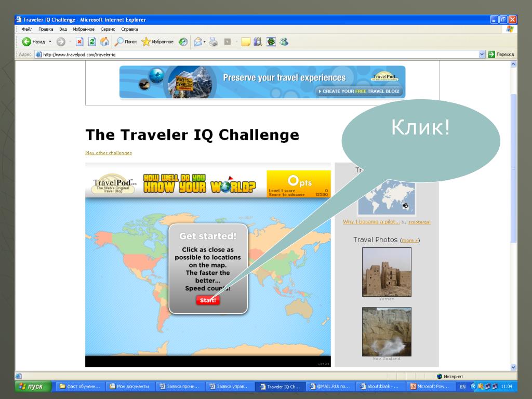Switch to Microsoft Pow... taskbar window

(x=430, y=387)
